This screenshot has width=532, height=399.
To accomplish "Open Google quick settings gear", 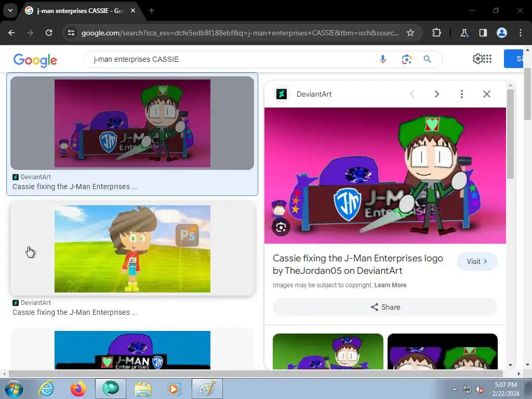I will 477,59.
